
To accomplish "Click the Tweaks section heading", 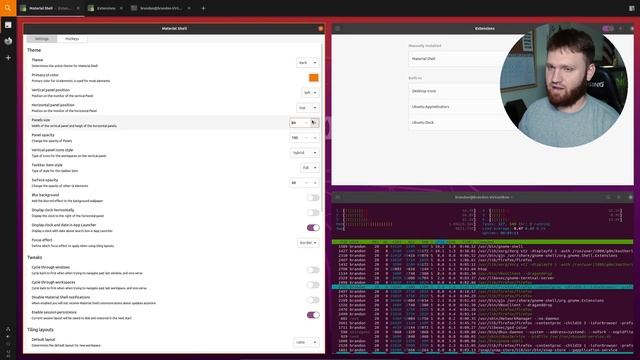I will click(x=35, y=258).
